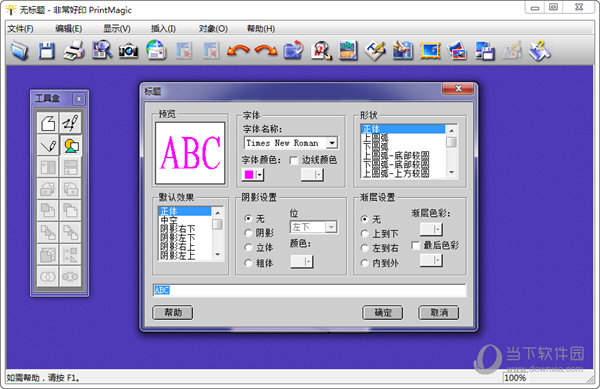Click the text search magnifier icon
The image size is (600, 389).
[321, 50]
